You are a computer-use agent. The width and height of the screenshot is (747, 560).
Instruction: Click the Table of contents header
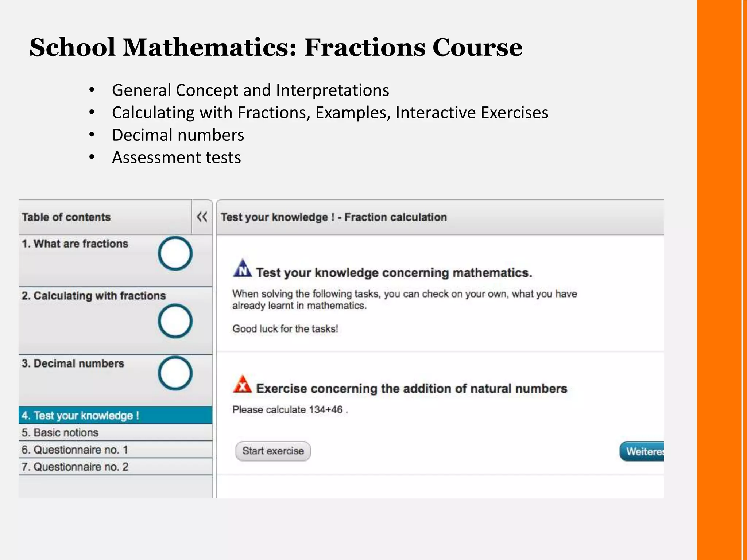coord(66,217)
